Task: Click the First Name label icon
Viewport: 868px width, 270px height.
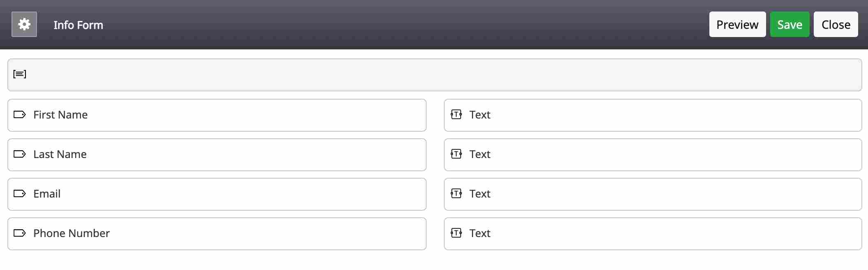Action: coord(20,114)
